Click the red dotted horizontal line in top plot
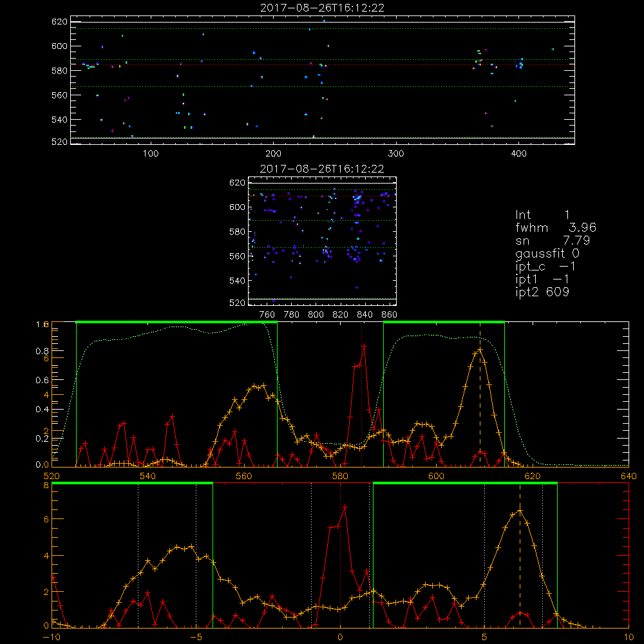 (x=323, y=64)
